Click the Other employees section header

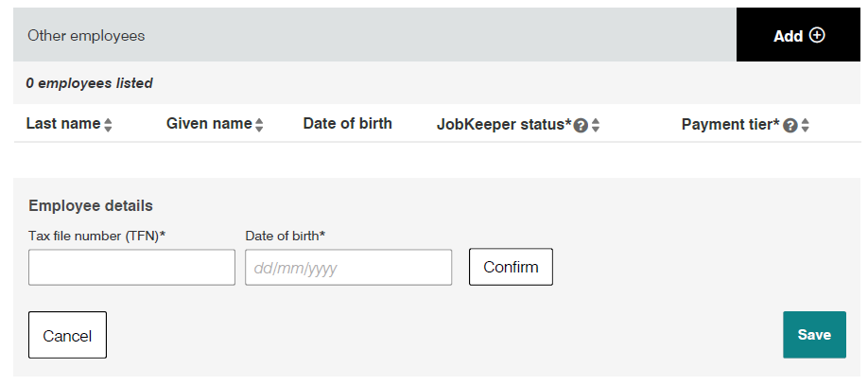[x=86, y=35]
